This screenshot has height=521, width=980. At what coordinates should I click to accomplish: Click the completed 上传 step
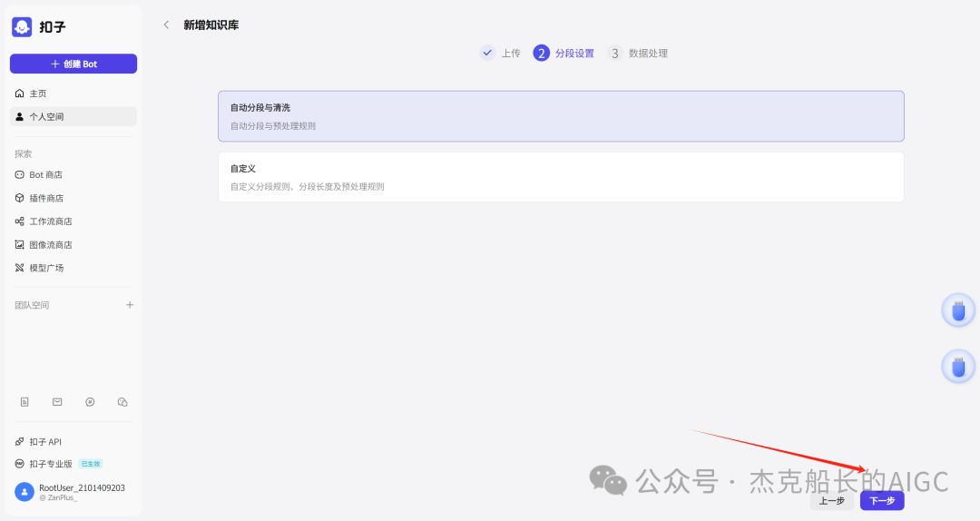tap(500, 54)
